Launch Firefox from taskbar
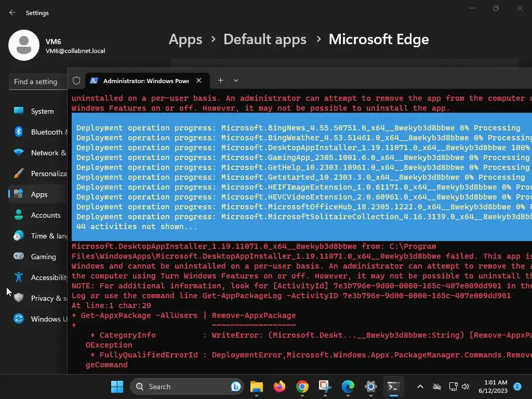The height and width of the screenshot is (399, 532). tap(280, 387)
